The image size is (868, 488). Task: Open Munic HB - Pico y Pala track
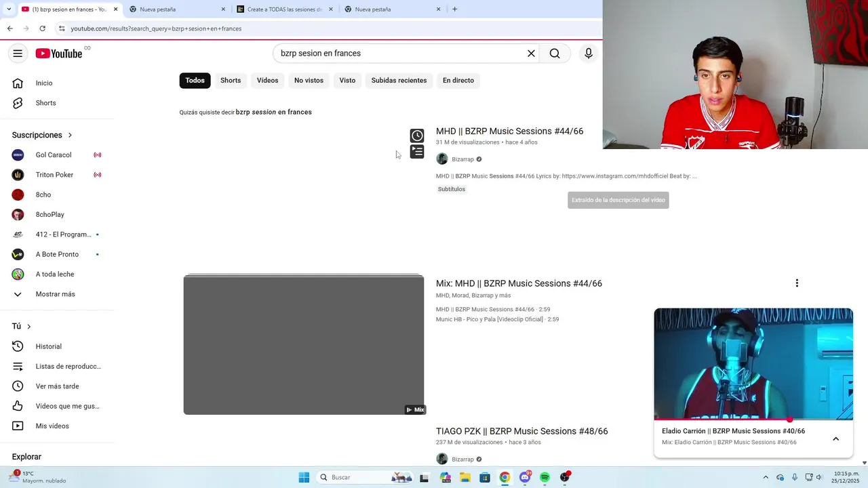pyautogui.click(x=497, y=319)
